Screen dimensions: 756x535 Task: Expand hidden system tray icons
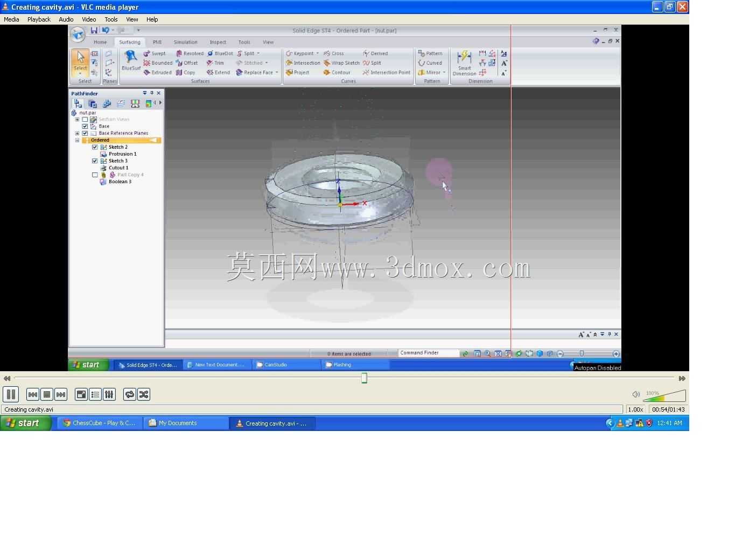coord(610,423)
